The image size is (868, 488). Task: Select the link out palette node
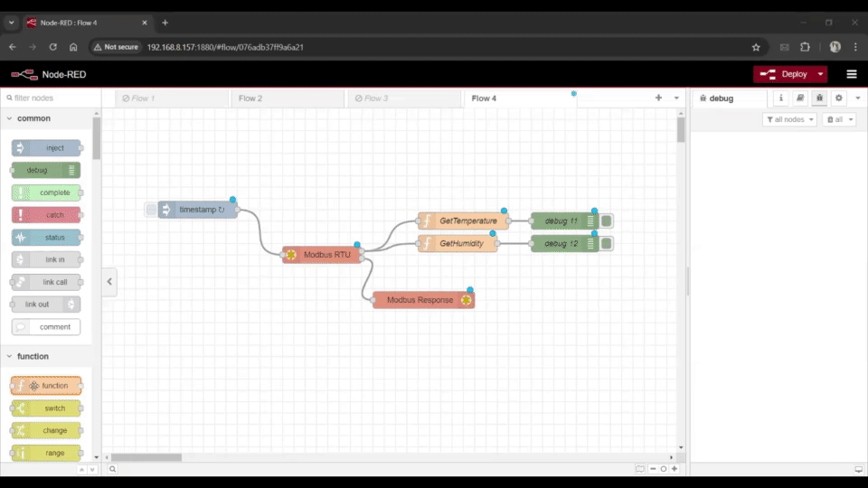pyautogui.click(x=46, y=305)
